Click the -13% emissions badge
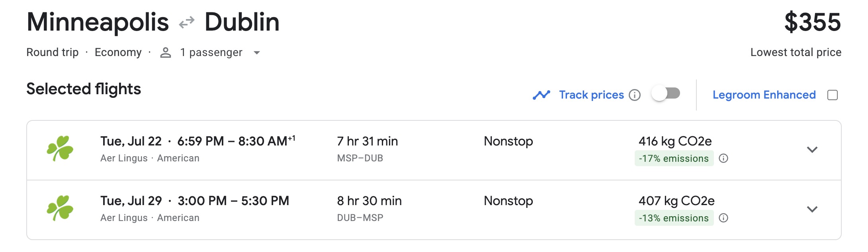This screenshot has width=868, height=252. tap(674, 218)
